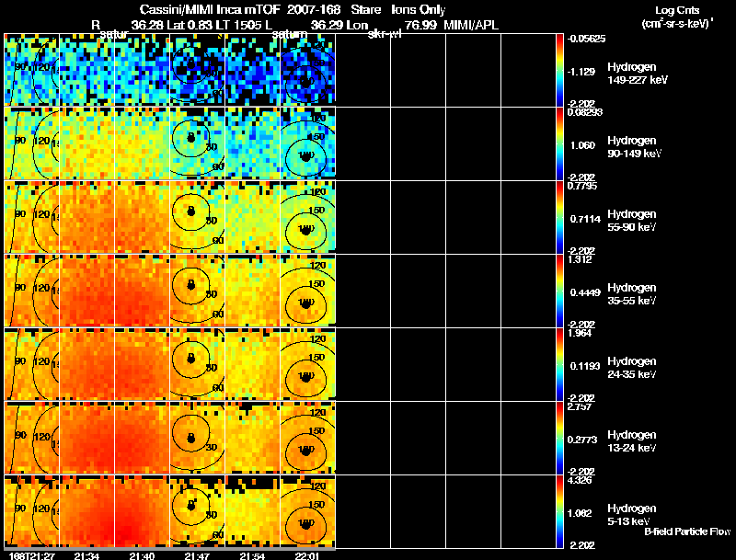Select the 21:40 time tick label

pos(142,556)
